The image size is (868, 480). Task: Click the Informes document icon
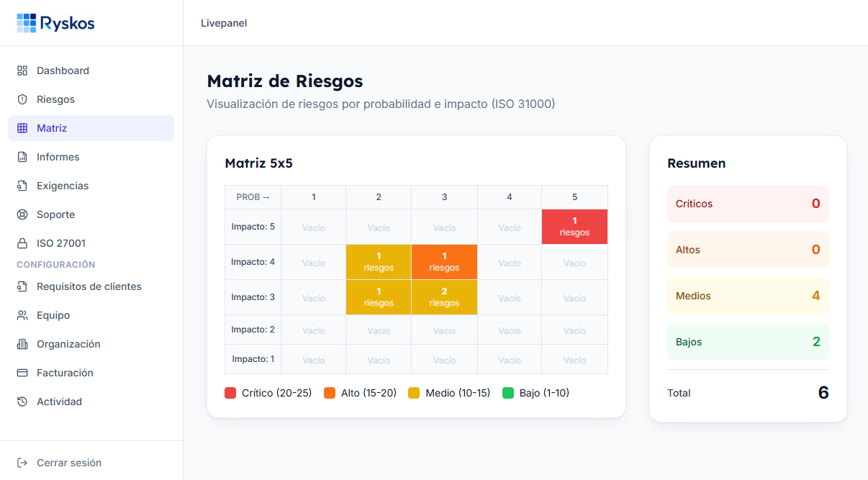pos(22,157)
